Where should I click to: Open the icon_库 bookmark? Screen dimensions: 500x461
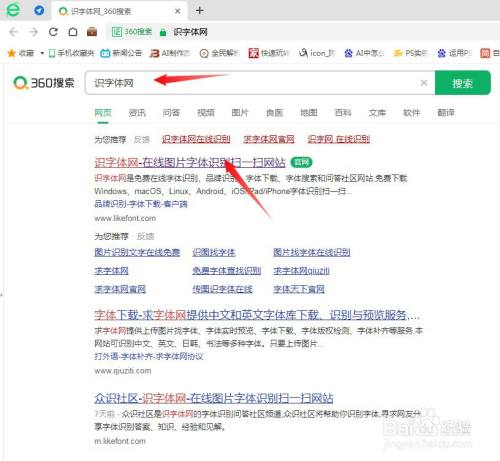(x=317, y=53)
